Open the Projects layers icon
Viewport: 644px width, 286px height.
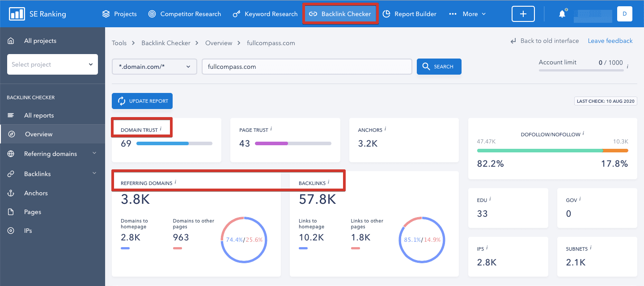[x=106, y=14]
